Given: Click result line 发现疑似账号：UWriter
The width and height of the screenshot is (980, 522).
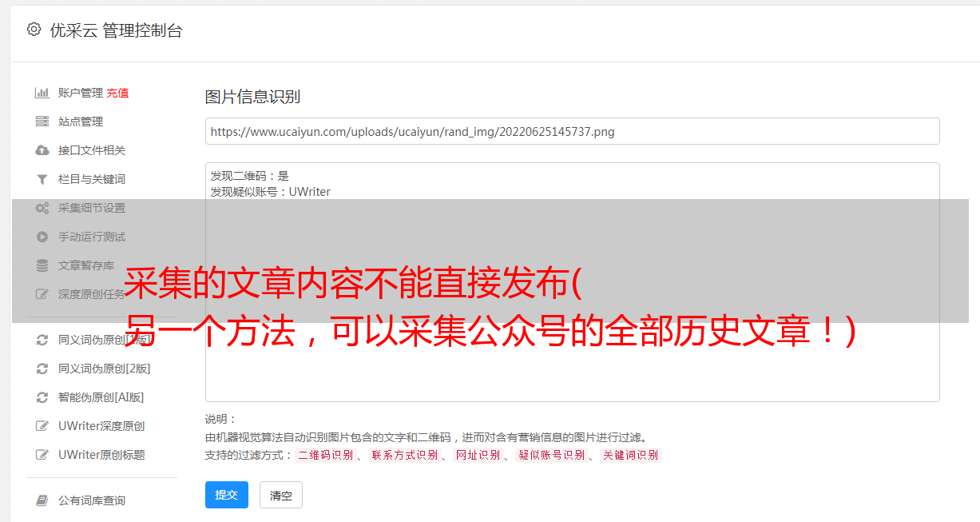Looking at the screenshot, I should [271, 192].
